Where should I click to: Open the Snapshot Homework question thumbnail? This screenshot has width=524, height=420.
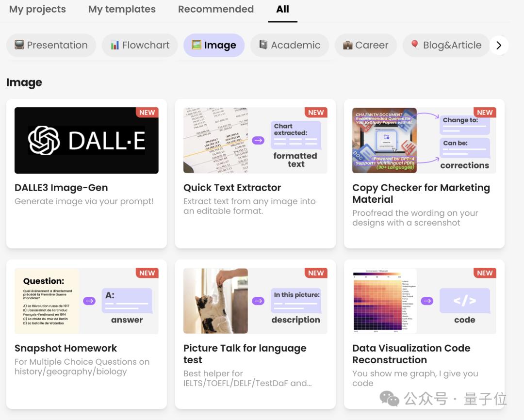point(47,301)
